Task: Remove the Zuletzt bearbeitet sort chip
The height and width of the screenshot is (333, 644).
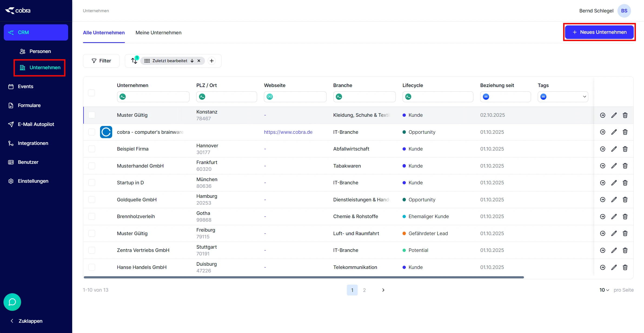Action: click(x=199, y=61)
